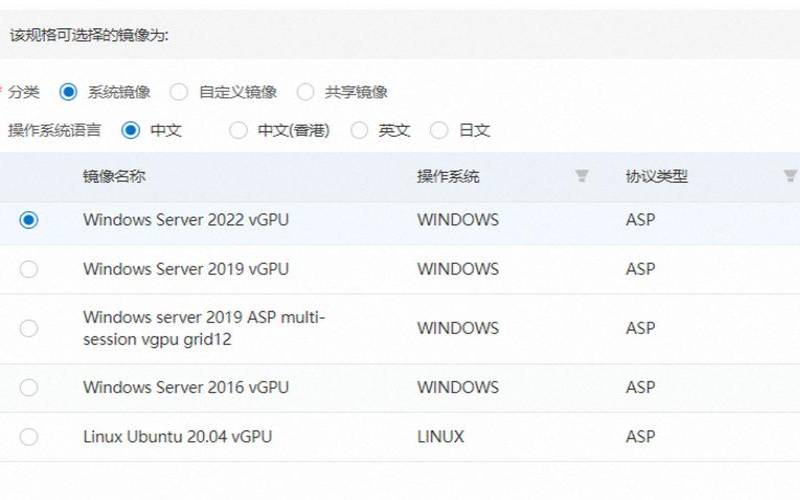Click the 操作系统 column header label
Image resolution: width=800 pixels, height=500 pixels.
pos(448,177)
